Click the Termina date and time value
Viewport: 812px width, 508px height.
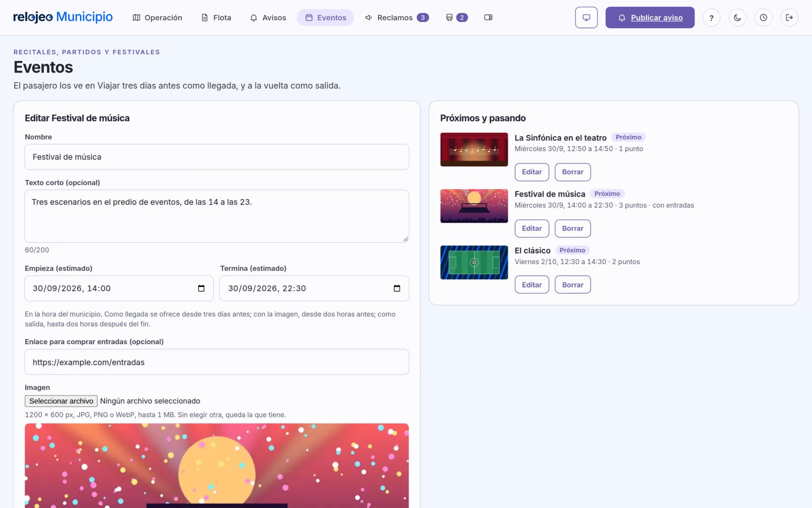pos(267,288)
